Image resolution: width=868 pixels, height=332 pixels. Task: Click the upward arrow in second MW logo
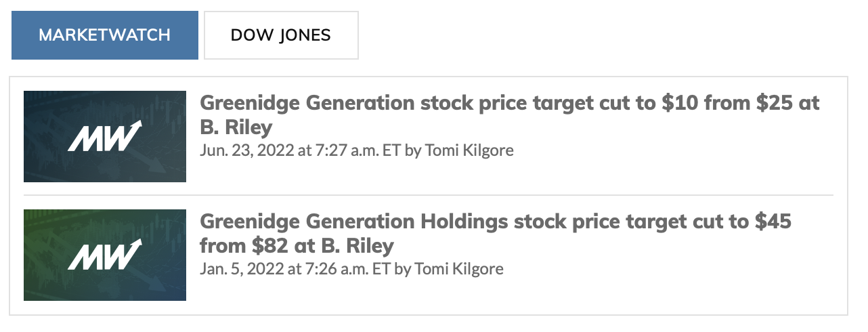point(135,245)
